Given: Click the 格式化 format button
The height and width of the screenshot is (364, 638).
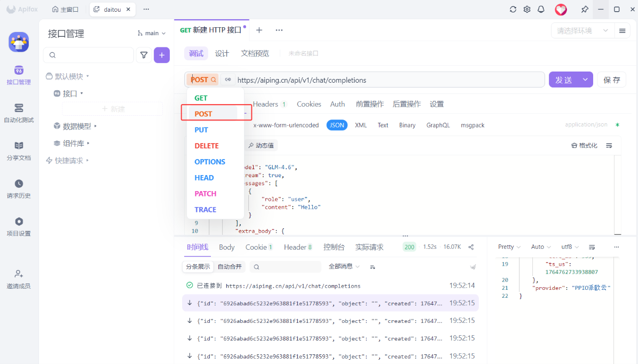Looking at the screenshot, I should (584, 145).
